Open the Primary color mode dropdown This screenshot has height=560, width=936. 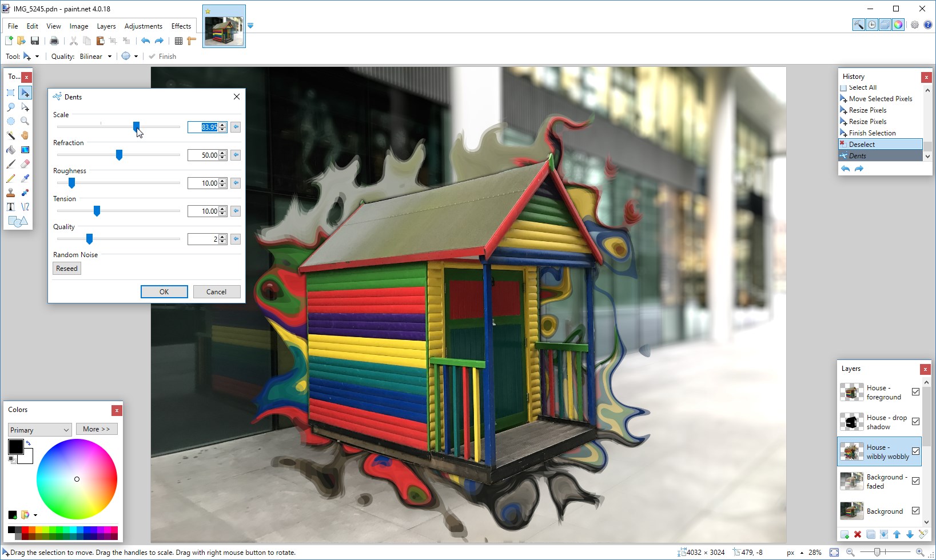click(39, 429)
